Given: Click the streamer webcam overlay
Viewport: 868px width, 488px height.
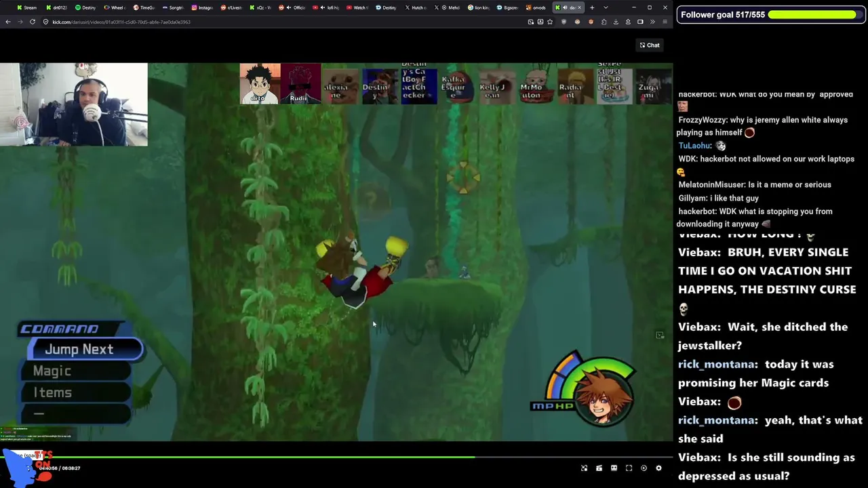Looking at the screenshot, I should click(74, 104).
